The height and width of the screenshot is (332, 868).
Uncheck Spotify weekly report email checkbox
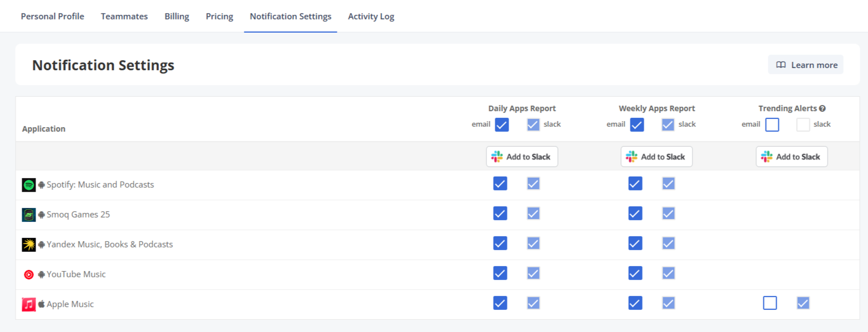coord(635,183)
